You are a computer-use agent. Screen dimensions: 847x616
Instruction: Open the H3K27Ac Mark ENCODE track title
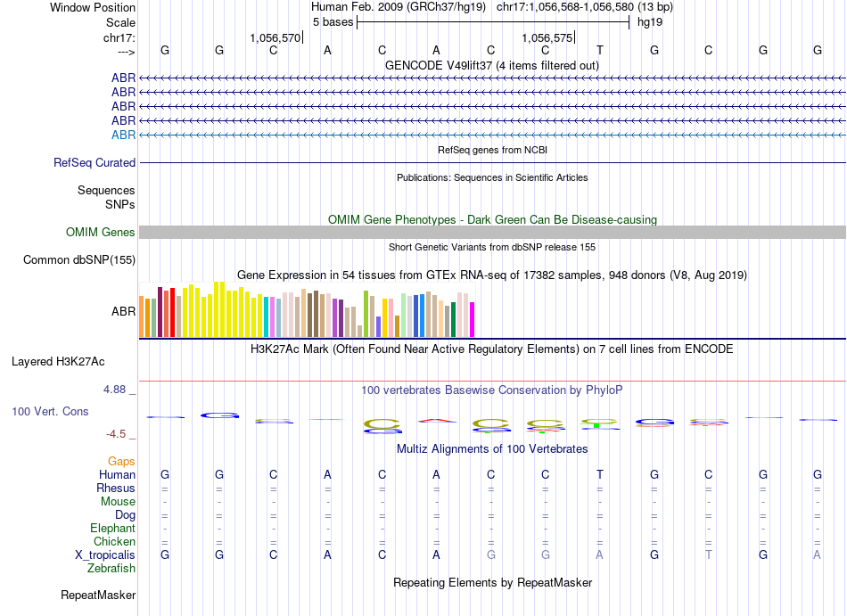tap(491, 349)
